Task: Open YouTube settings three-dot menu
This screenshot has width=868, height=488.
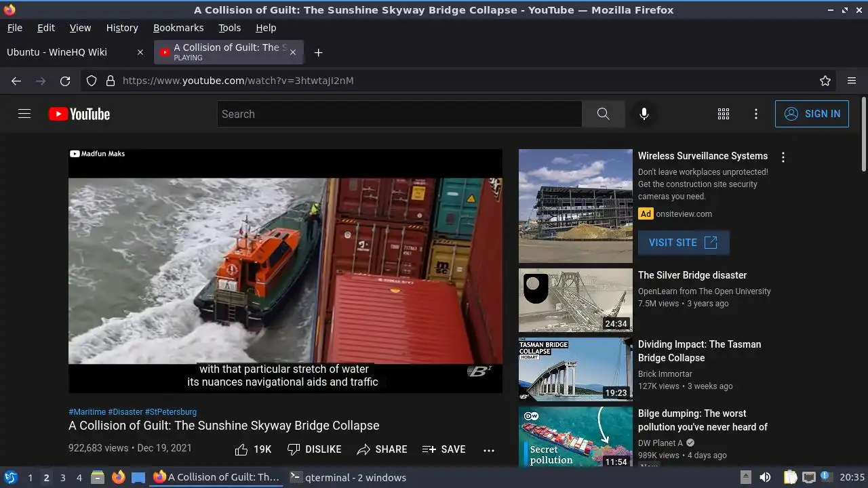Action: pyautogui.click(x=756, y=114)
